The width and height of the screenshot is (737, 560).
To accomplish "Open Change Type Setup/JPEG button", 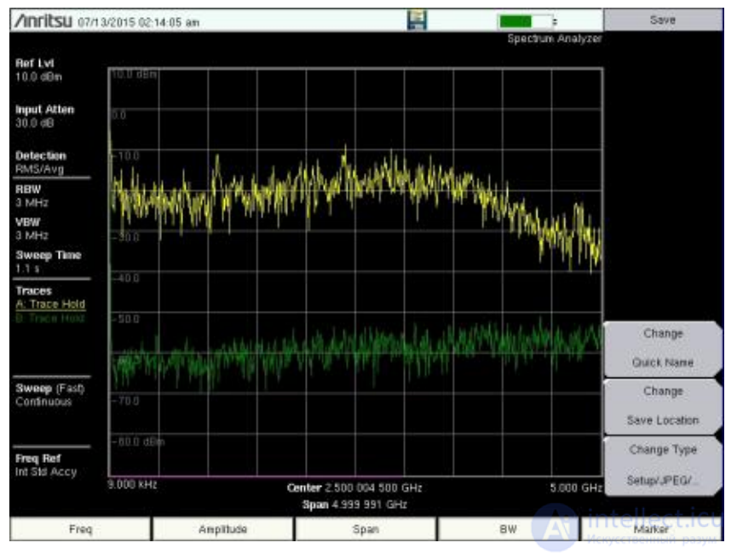I will (663, 465).
